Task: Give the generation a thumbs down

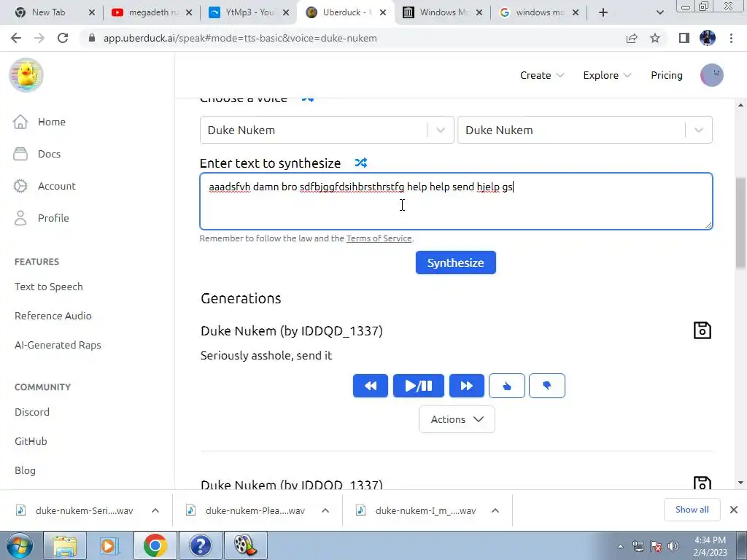Action: [x=547, y=386]
